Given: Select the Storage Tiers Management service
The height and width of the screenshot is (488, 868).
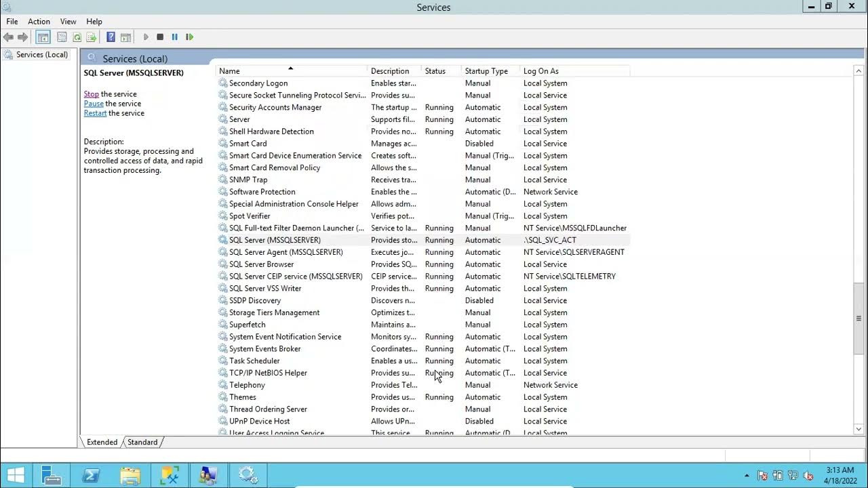Looking at the screenshot, I should click(x=423, y=312).
